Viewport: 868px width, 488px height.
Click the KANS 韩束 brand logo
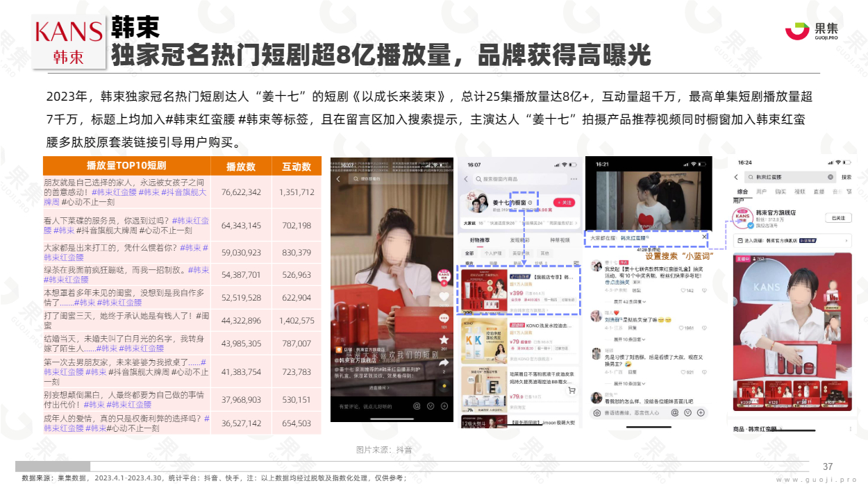click(x=69, y=43)
